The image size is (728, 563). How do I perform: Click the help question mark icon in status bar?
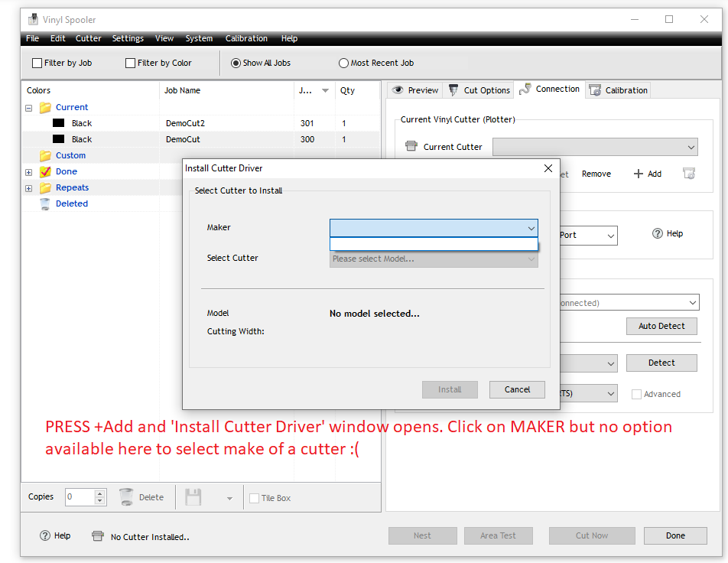pyautogui.click(x=45, y=535)
